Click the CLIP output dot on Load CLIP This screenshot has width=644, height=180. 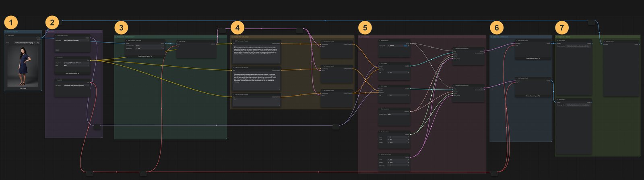[91, 60]
